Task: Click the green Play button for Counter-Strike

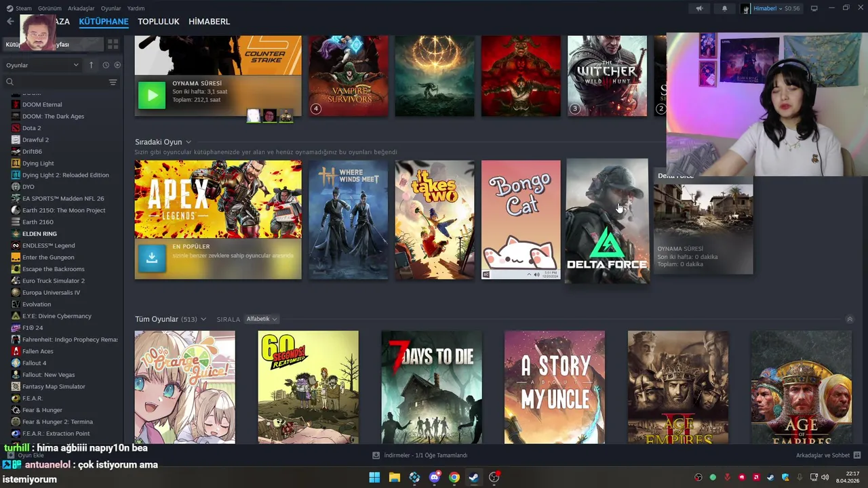Action: coord(152,96)
